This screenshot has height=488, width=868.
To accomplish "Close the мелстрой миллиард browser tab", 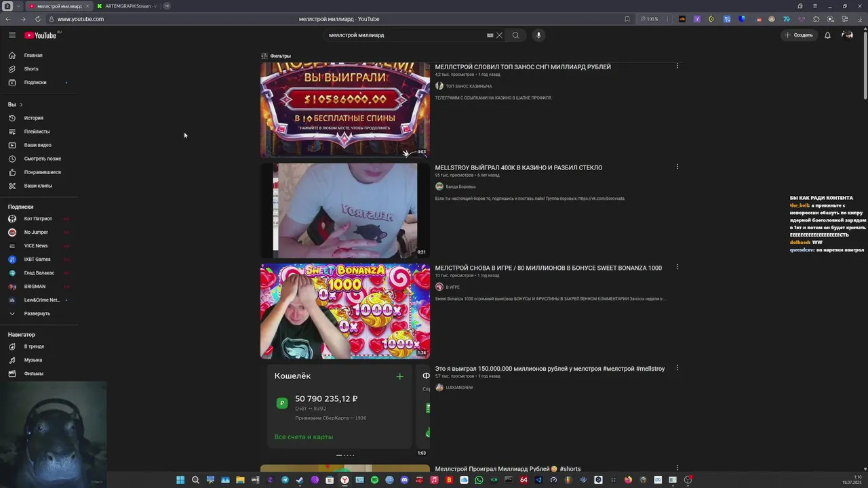I will [87, 6].
